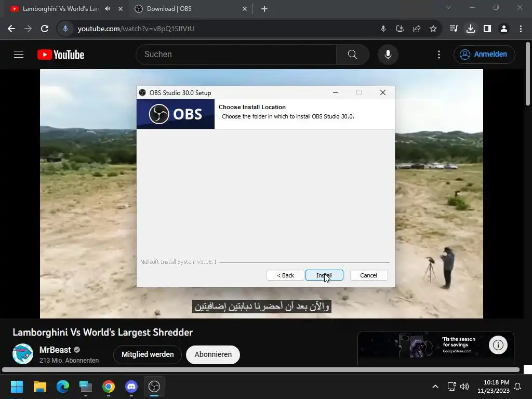Image resolution: width=532 pixels, height=399 pixels.
Task: Click the YouTube search magnifier button
Action: pyautogui.click(x=353, y=54)
